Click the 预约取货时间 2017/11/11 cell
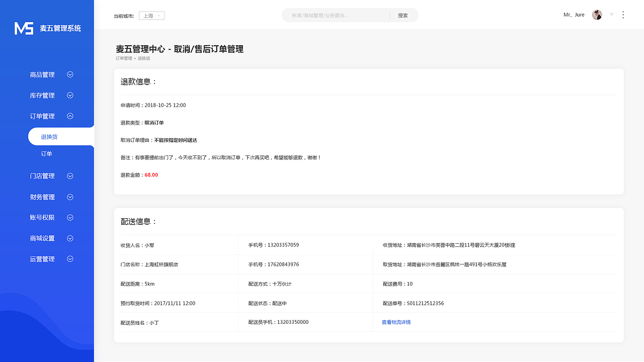The width and height of the screenshot is (644, 362). [x=158, y=304]
